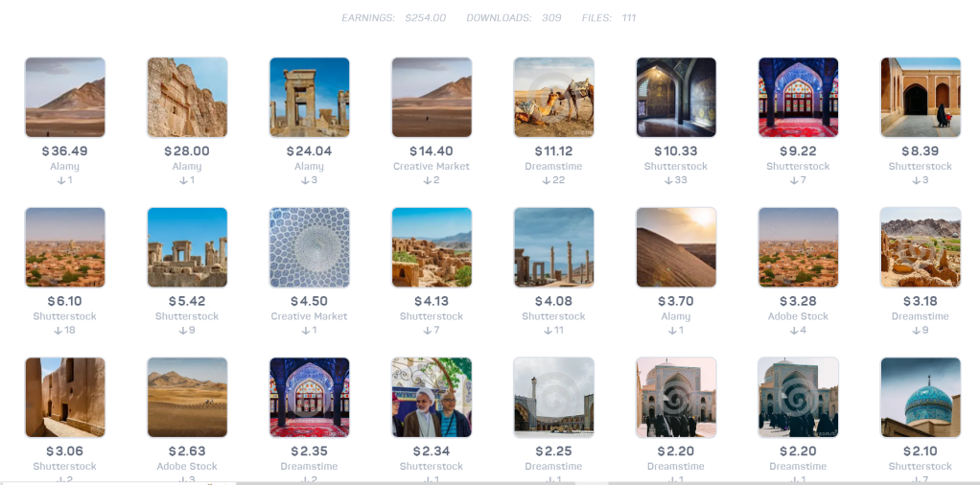Open the $36.49 desert mountain thumbnail

pyautogui.click(x=64, y=98)
